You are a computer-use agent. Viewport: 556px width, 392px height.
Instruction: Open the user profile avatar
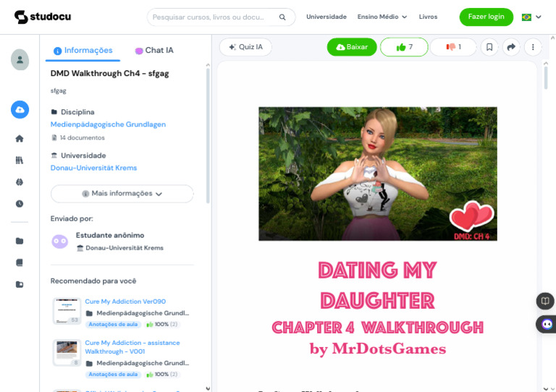[20, 59]
